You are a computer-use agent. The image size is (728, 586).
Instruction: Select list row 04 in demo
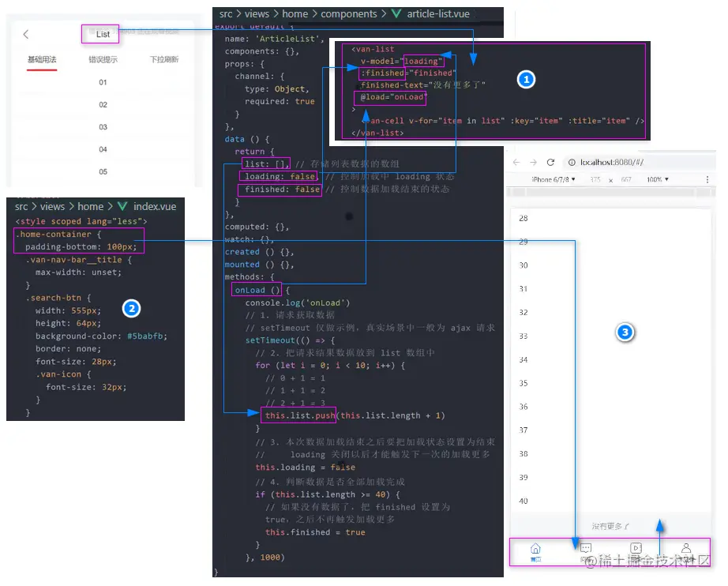coord(103,149)
